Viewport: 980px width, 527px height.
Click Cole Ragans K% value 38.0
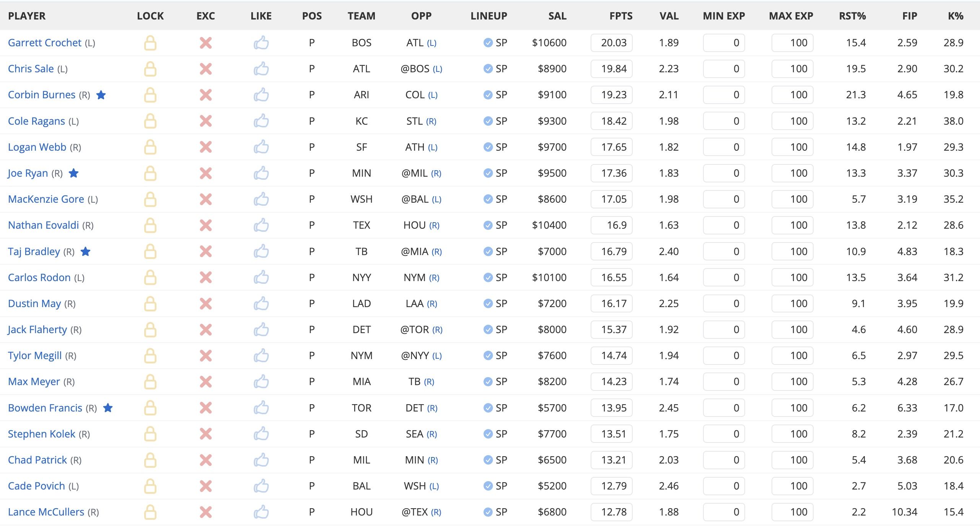point(953,121)
